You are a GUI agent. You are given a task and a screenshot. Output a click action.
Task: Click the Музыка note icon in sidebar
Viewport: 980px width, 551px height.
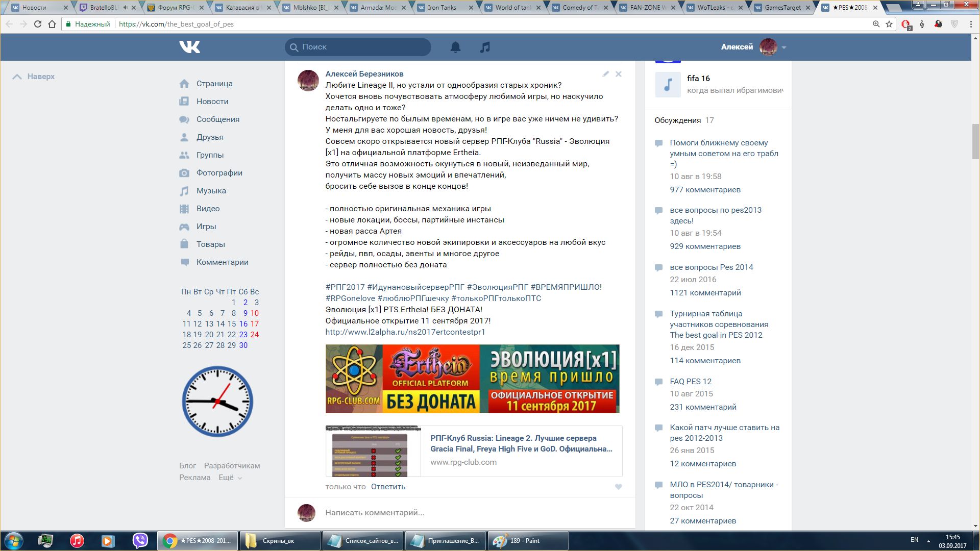(x=184, y=191)
